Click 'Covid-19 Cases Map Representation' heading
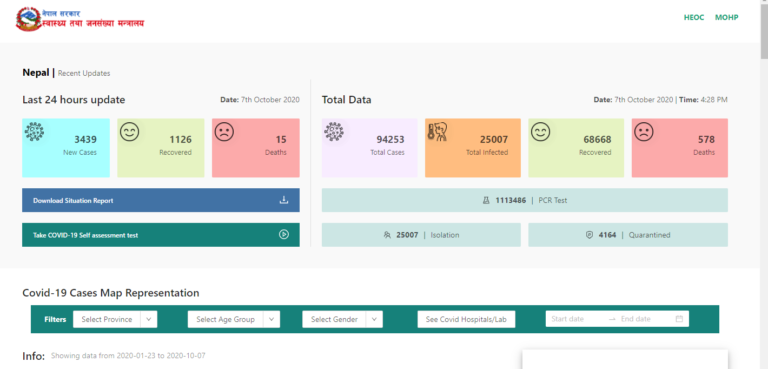This screenshot has width=768, height=369. (111, 293)
